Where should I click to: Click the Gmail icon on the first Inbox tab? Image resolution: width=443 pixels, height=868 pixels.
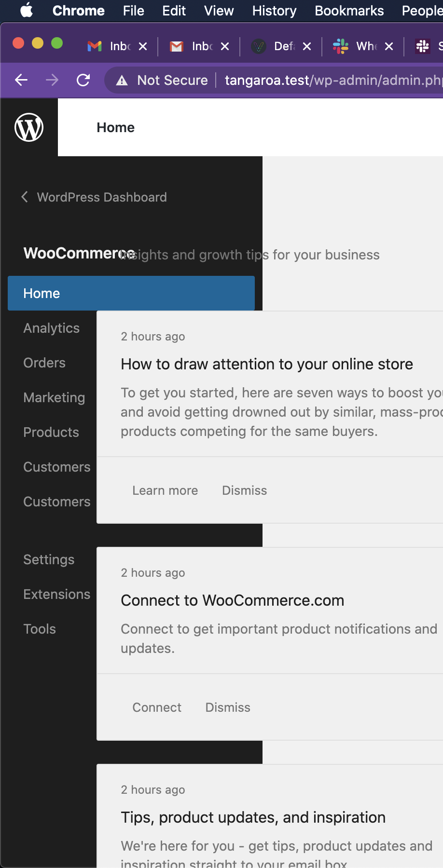(93, 46)
